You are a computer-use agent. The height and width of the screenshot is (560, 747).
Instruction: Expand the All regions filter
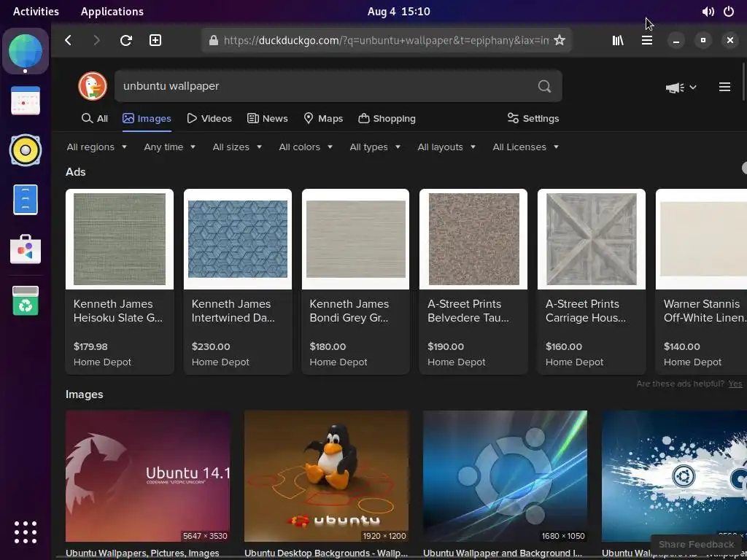tap(97, 147)
